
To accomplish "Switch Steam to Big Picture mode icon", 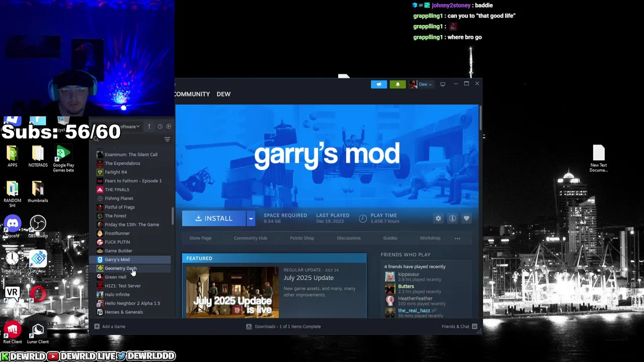I will [443, 84].
